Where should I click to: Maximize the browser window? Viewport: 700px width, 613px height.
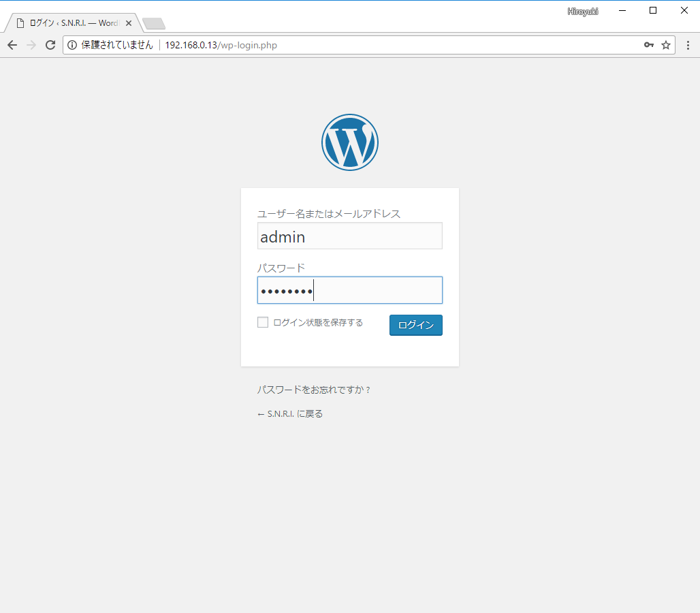tap(653, 10)
